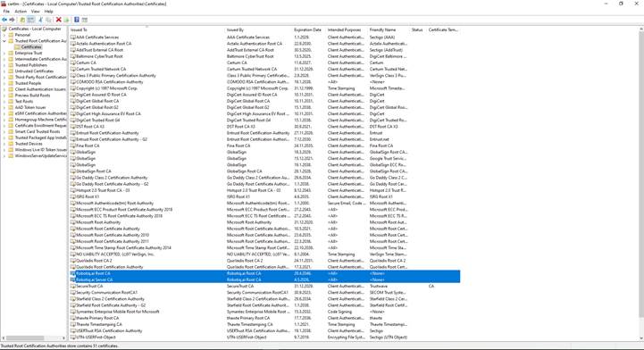The height and width of the screenshot is (350, 644).
Task: Expand the Enterprise Trust node
Action: coord(4,53)
